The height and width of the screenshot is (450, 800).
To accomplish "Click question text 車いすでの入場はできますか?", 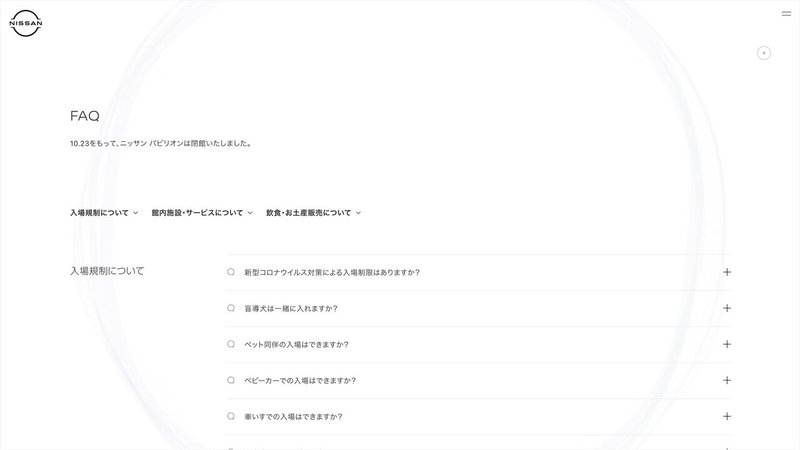I will pyautogui.click(x=293, y=416).
